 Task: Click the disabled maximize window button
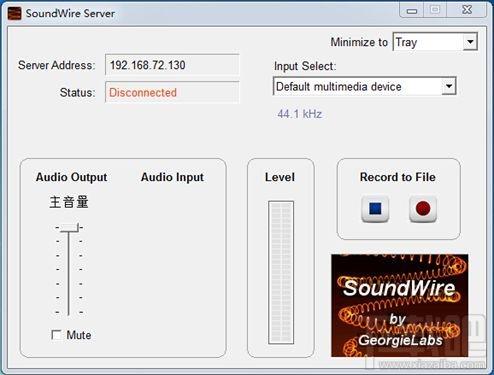[435, 10]
